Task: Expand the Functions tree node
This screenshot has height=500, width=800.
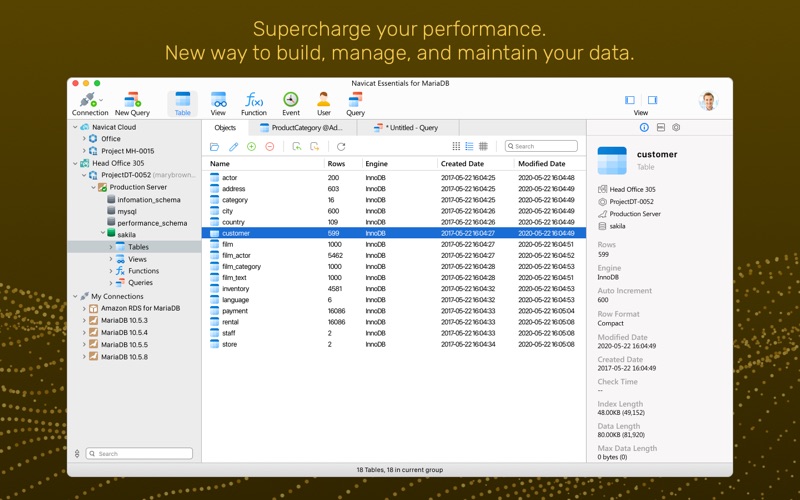Action: [111, 271]
